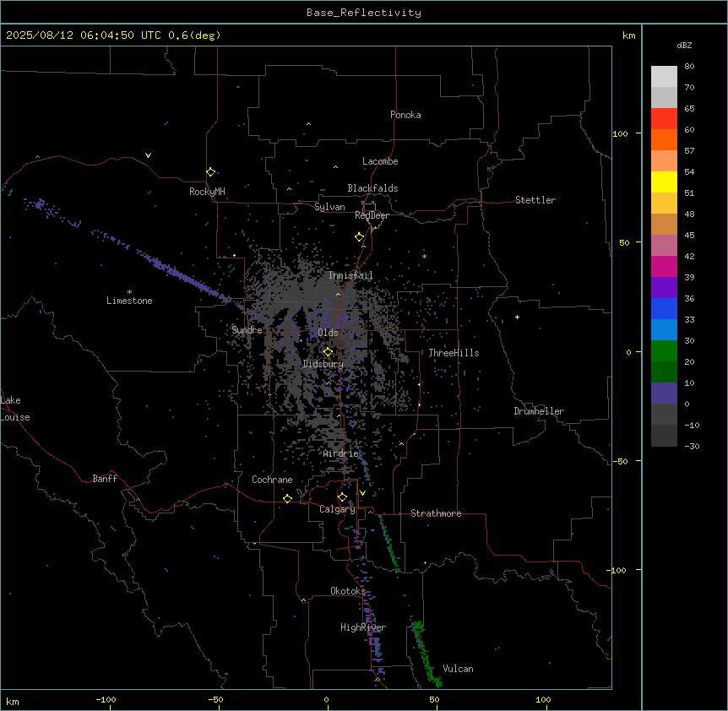Click the yellow diamond marker above Calgary label

coord(342,497)
